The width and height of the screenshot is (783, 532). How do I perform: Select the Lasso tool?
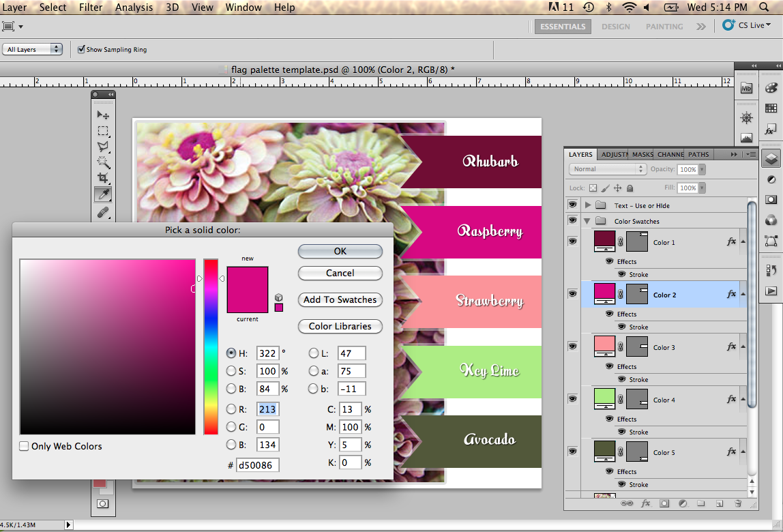(102, 146)
